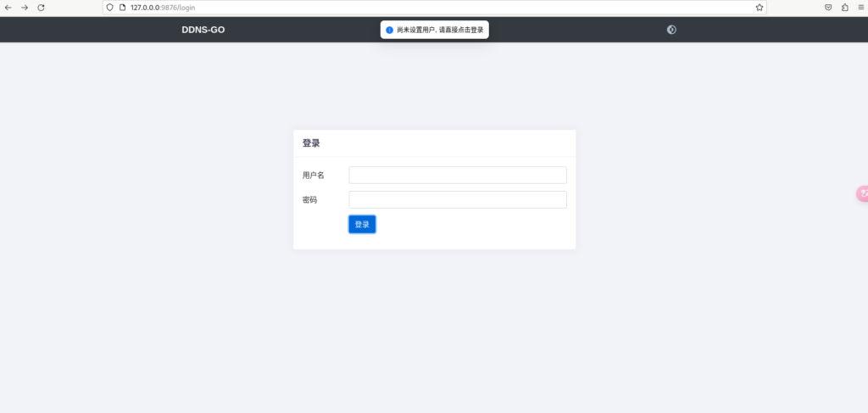Click the 登录 card heading

click(x=311, y=143)
